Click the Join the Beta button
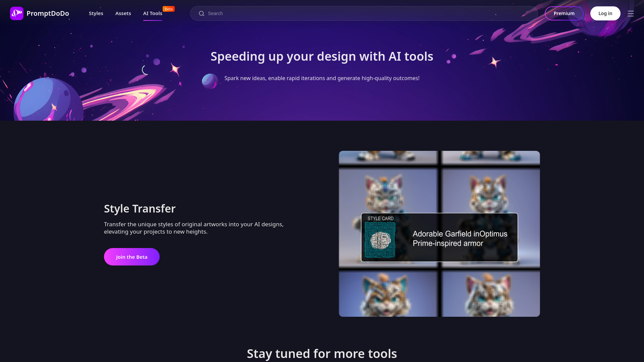 (131, 257)
